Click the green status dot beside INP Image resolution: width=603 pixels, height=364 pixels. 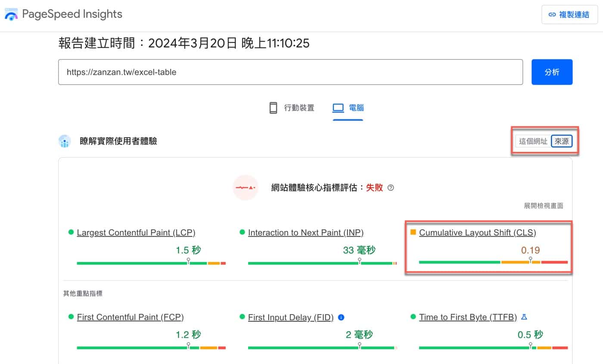(242, 232)
